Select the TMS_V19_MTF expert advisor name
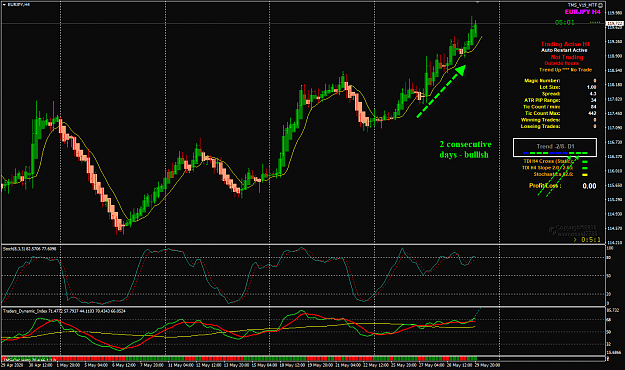This screenshot has width=625, height=370. [582, 5]
